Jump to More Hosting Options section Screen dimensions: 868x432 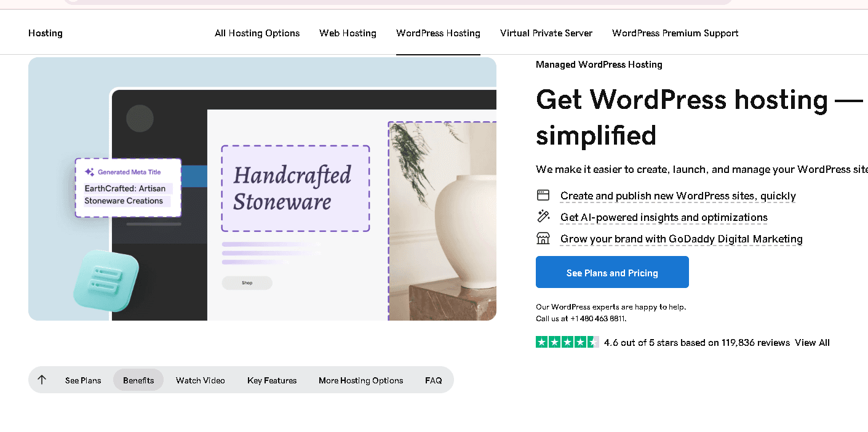click(x=361, y=380)
